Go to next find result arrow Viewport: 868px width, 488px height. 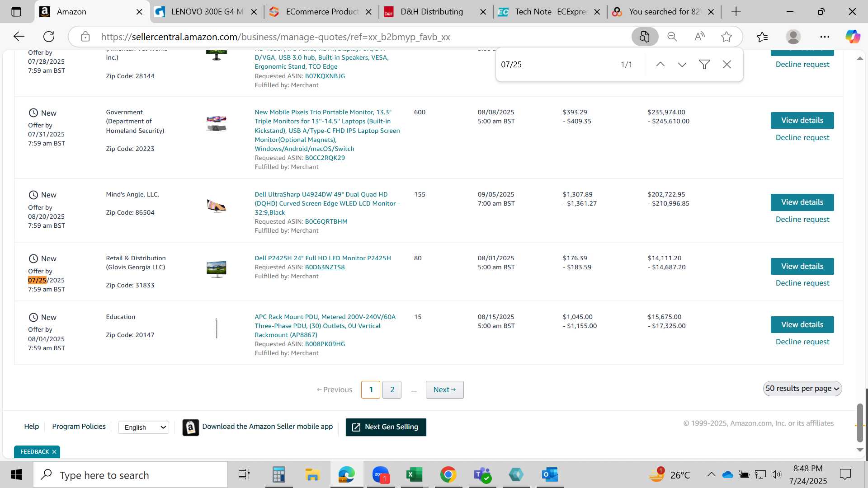682,65
